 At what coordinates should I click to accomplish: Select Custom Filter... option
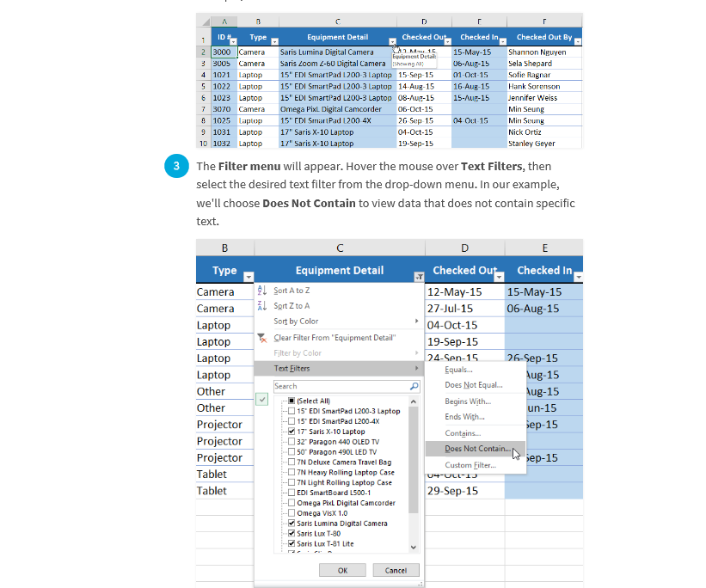pyautogui.click(x=476, y=465)
